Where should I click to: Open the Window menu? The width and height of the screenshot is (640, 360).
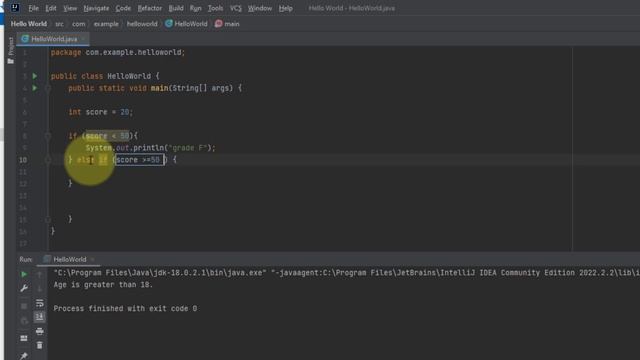pyautogui.click(x=260, y=8)
